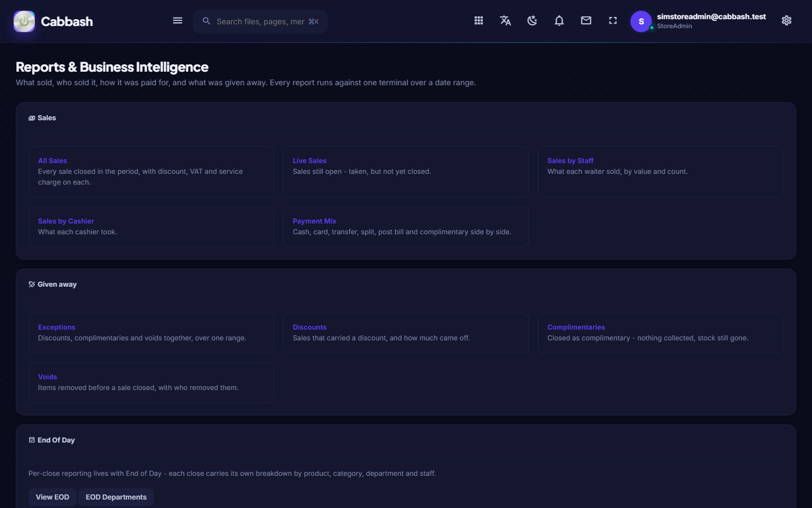The height and width of the screenshot is (508, 812).
Task: Toggle the hamburger sidebar menu
Action: point(178,21)
